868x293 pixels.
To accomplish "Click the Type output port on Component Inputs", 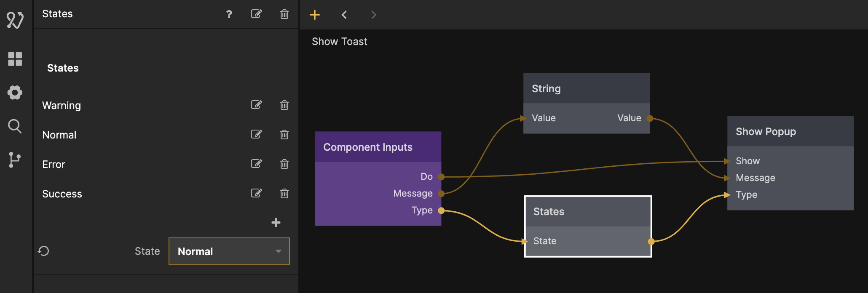I will [441, 210].
